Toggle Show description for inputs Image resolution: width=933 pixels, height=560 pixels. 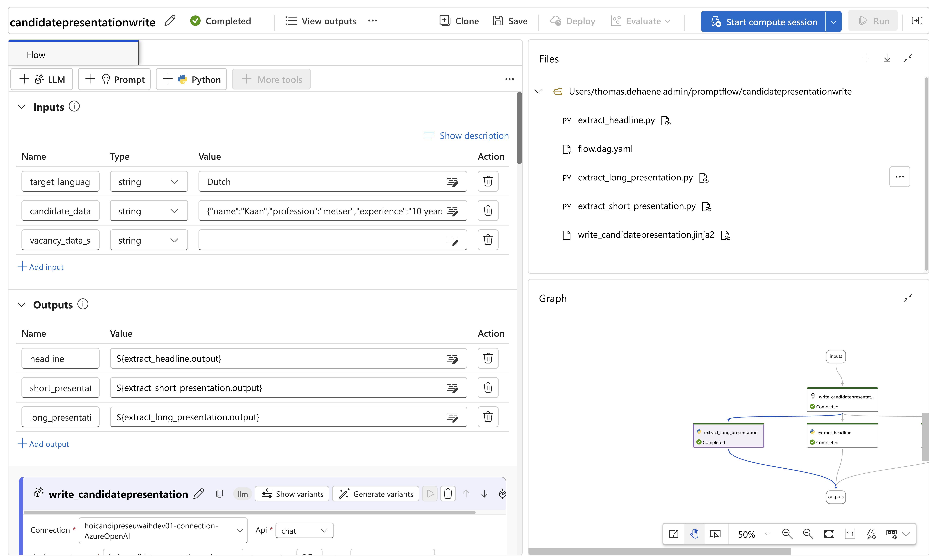(466, 136)
